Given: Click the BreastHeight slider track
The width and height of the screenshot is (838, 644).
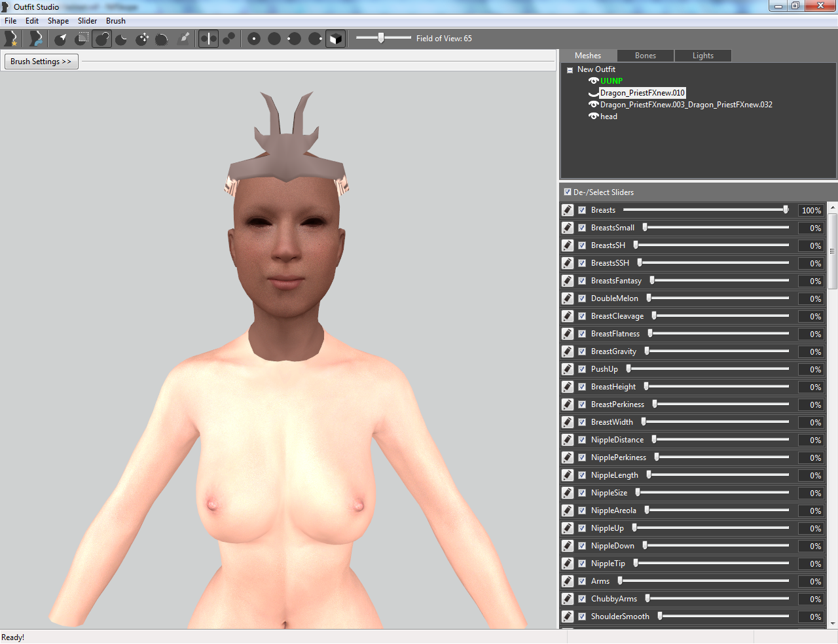Looking at the screenshot, I should pyautogui.click(x=716, y=387).
